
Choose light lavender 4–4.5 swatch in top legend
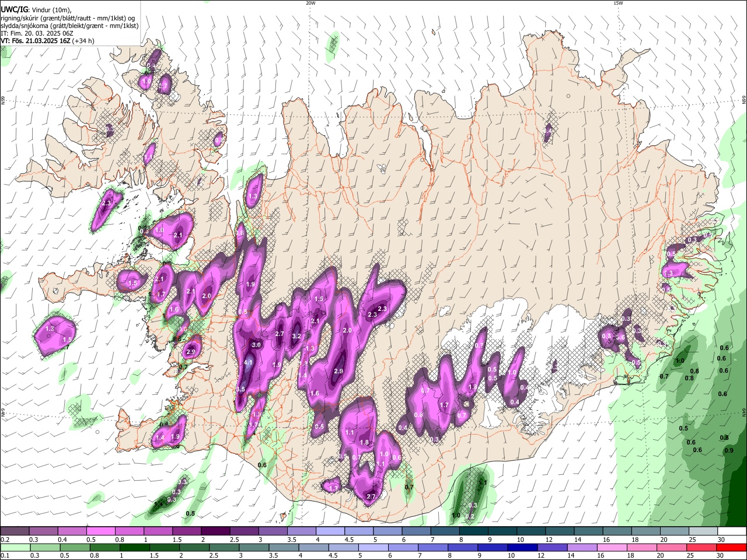pyautogui.click(x=330, y=531)
